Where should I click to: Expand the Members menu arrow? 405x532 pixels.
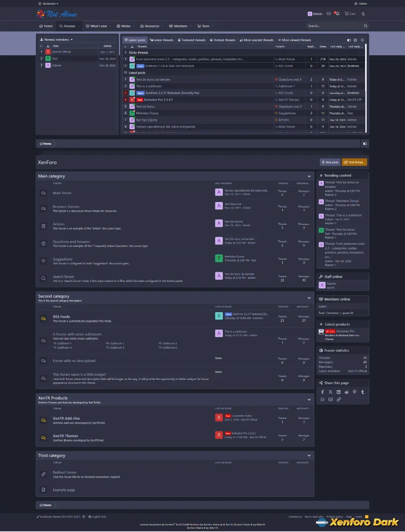[191, 26]
